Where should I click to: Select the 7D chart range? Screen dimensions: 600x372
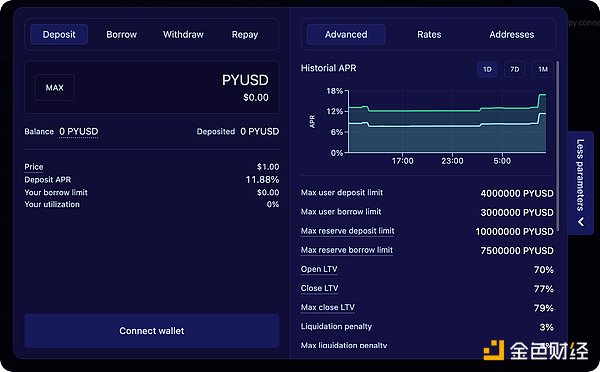click(x=514, y=69)
